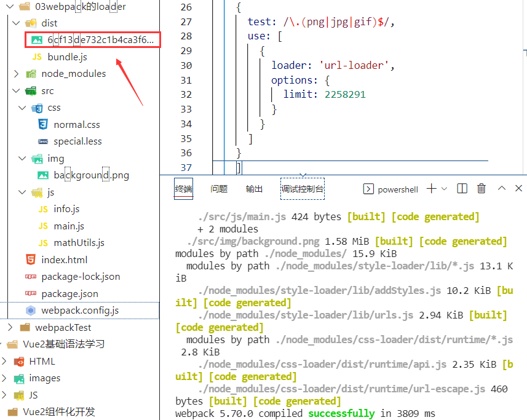Viewport: 527px width, 420px height.
Task: Maximize panel with the up chevron
Action: 501,188
